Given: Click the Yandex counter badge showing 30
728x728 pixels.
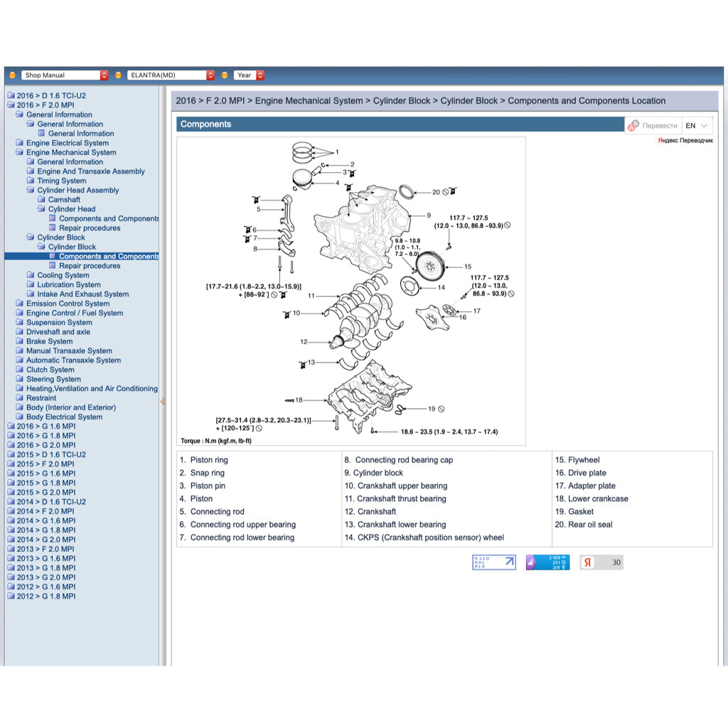Looking at the screenshot, I should 601,562.
